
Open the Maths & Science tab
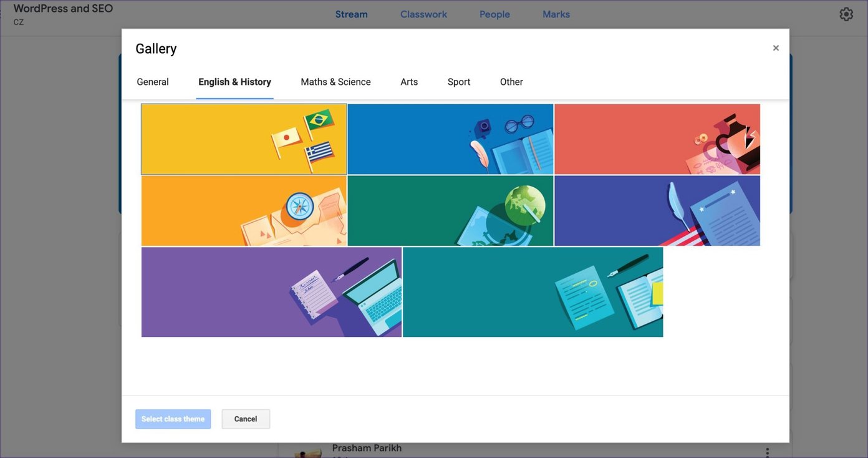335,82
